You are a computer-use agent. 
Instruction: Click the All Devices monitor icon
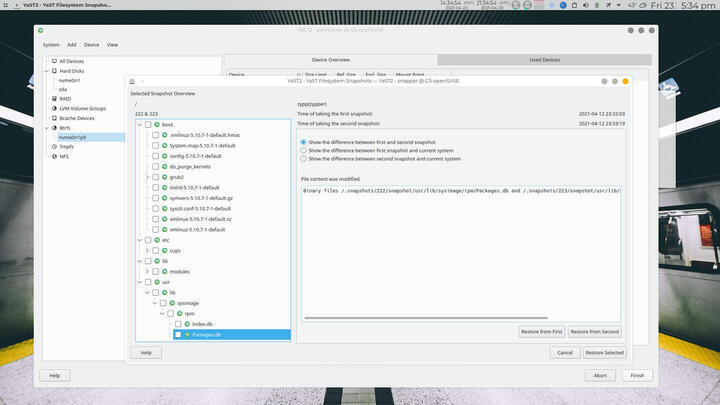[54, 61]
